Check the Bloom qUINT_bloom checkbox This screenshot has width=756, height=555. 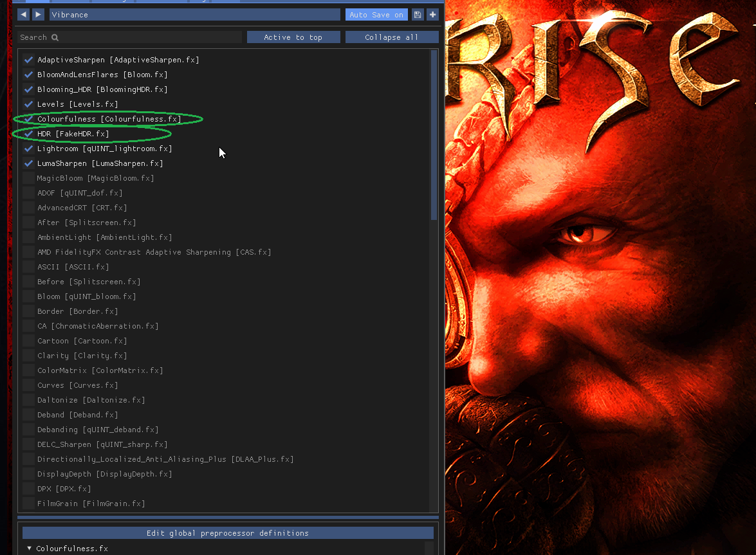(28, 296)
